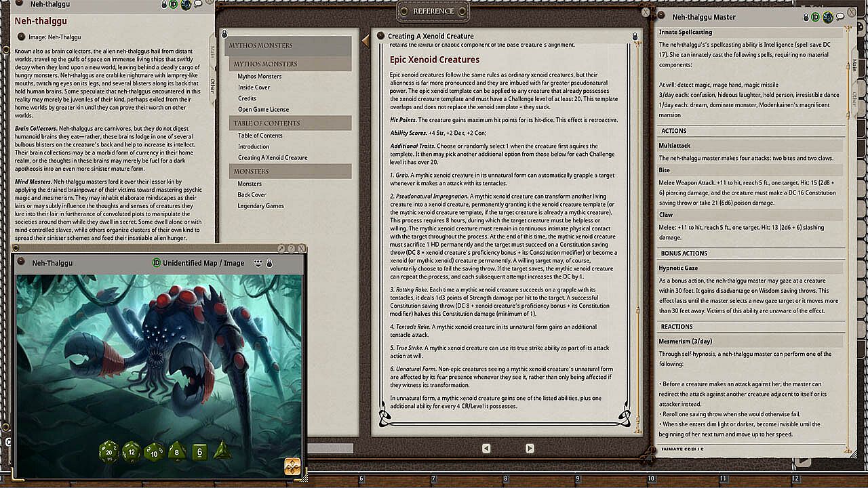The height and width of the screenshot is (488, 868).
Task: Open the Open Game License entry
Action: [x=263, y=109]
